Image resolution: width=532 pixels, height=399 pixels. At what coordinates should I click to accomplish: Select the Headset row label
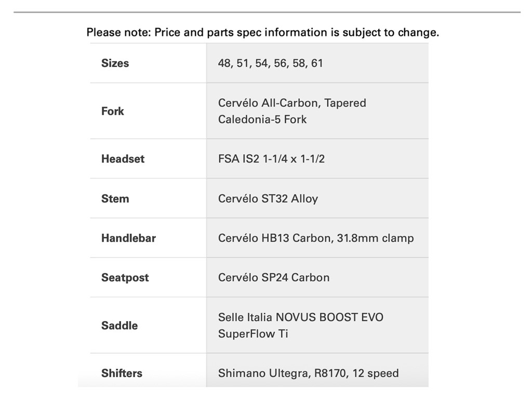(123, 159)
